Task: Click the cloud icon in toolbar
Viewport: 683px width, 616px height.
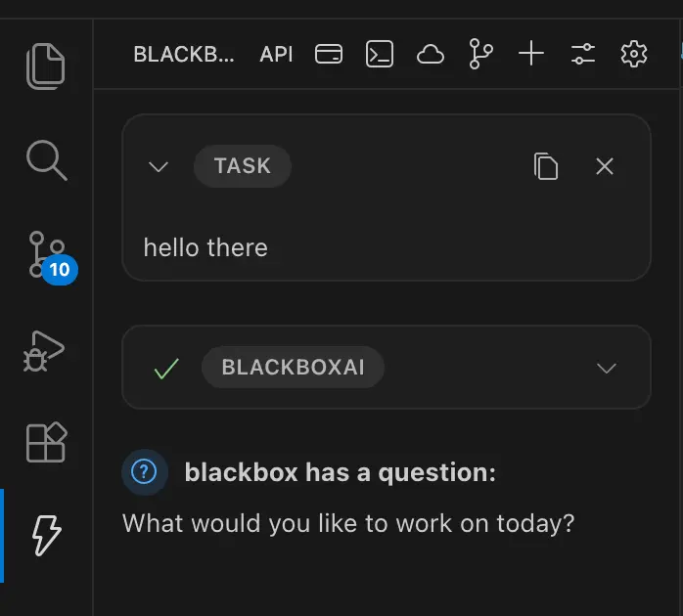Action: pos(431,54)
